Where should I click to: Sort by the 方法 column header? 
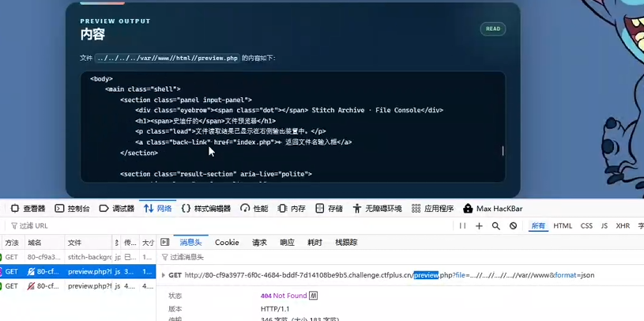[13, 243]
